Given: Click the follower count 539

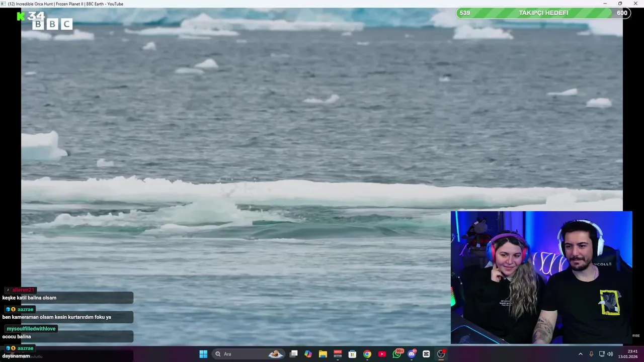Looking at the screenshot, I should tap(465, 13).
